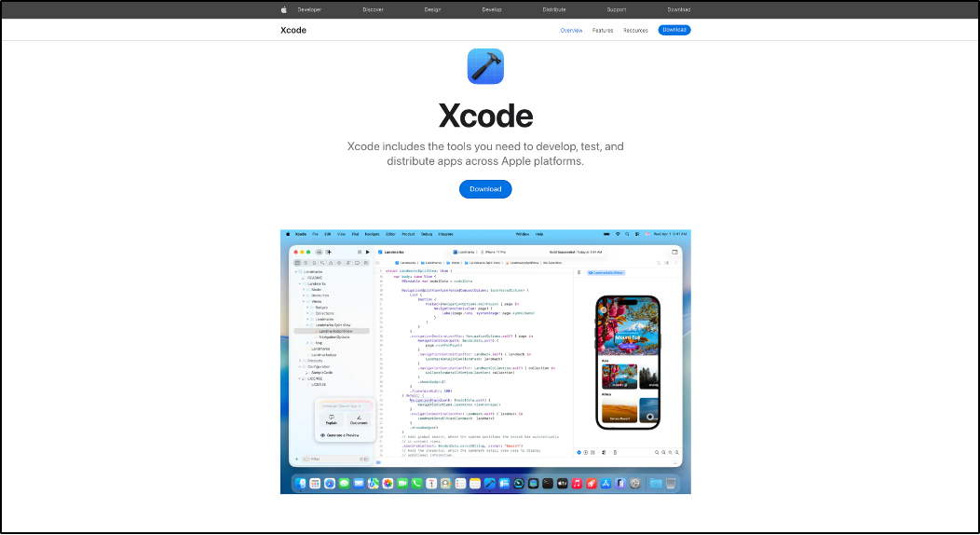The width and height of the screenshot is (980, 535).
Task: Click the Xcode hammer app icon
Action: point(485,66)
